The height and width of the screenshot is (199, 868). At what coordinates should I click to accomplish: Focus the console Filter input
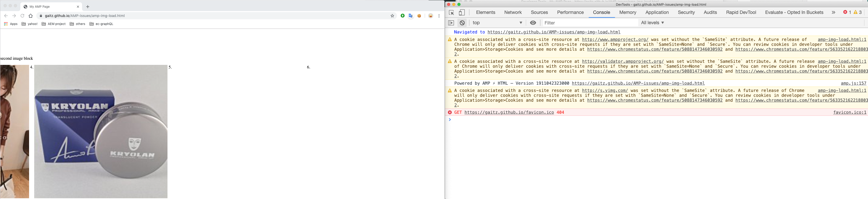(x=590, y=23)
